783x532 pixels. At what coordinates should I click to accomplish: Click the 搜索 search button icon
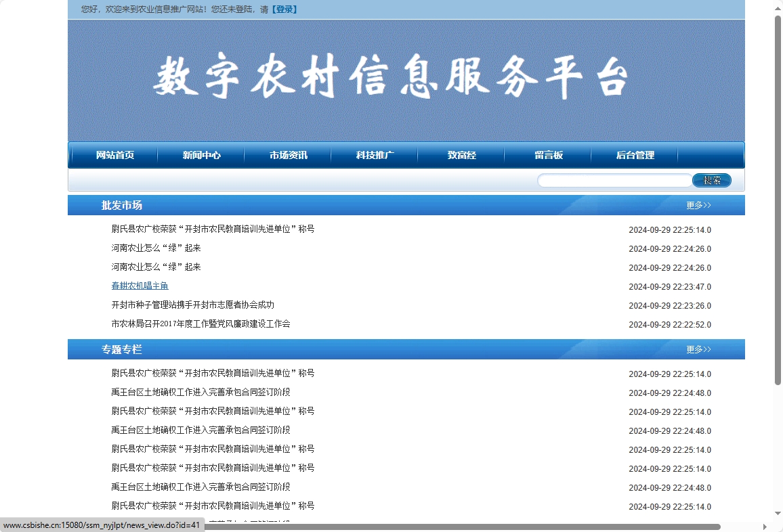711,180
